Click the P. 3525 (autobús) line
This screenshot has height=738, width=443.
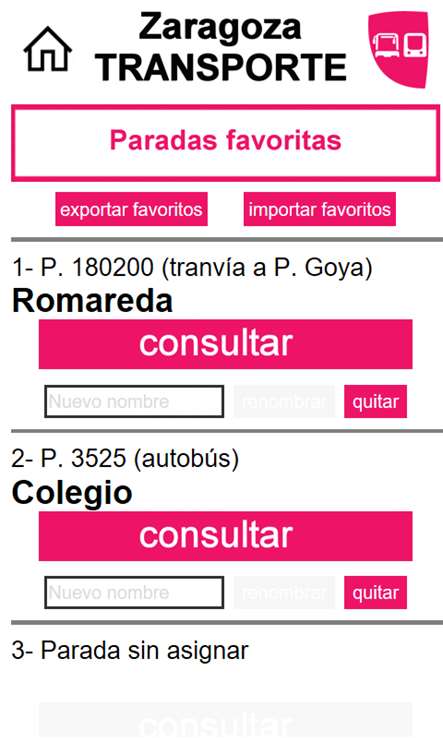coord(125,458)
